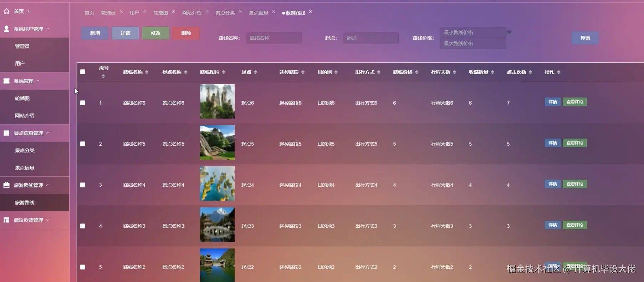Click the 详情 toolbar button
This screenshot has height=282, width=644.
point(125,33)
